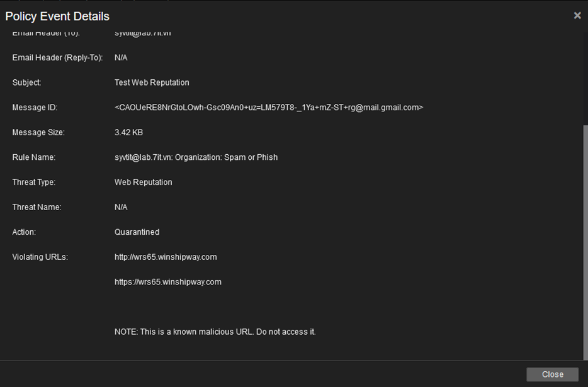The height and width of the screenshot is (387, 588).
Task: Click the Threat Type value Web Reputation
Action: click(x=144, y=182)
